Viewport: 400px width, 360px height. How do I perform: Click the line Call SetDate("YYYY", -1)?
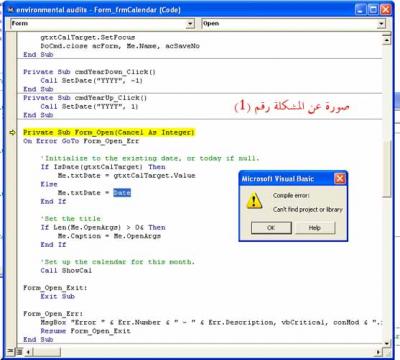click(x=92, y=81)
